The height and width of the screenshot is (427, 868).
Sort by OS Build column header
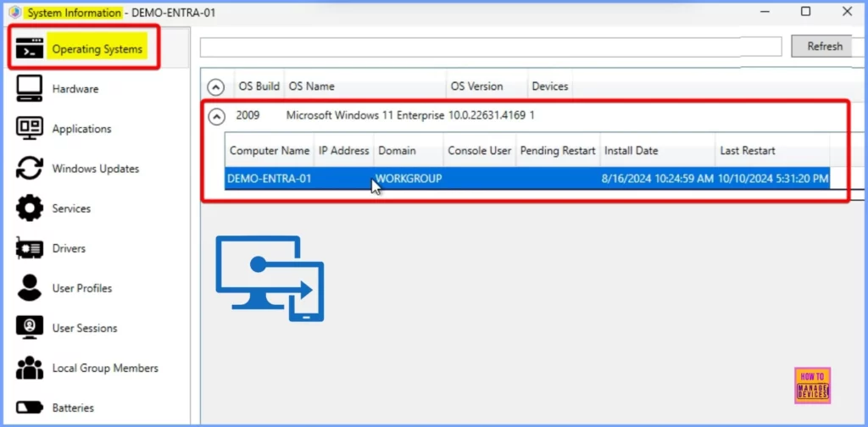pyautogui.click(x=259, y=86)
